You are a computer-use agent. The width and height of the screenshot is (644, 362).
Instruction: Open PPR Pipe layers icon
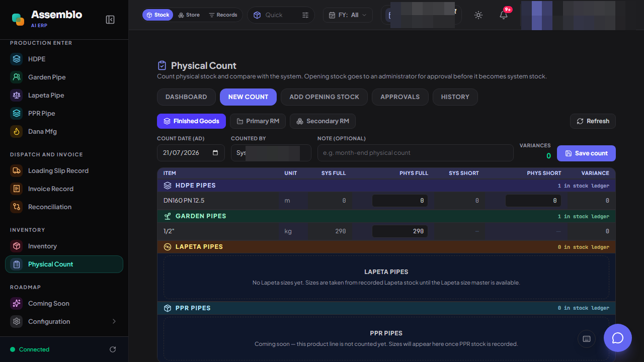click(17, 113)
